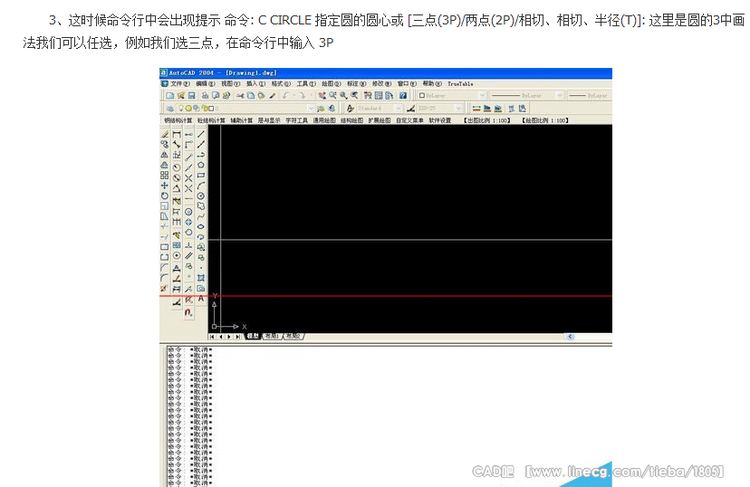
Task: Toggle layer freeze sun icon
Action: 188,109
